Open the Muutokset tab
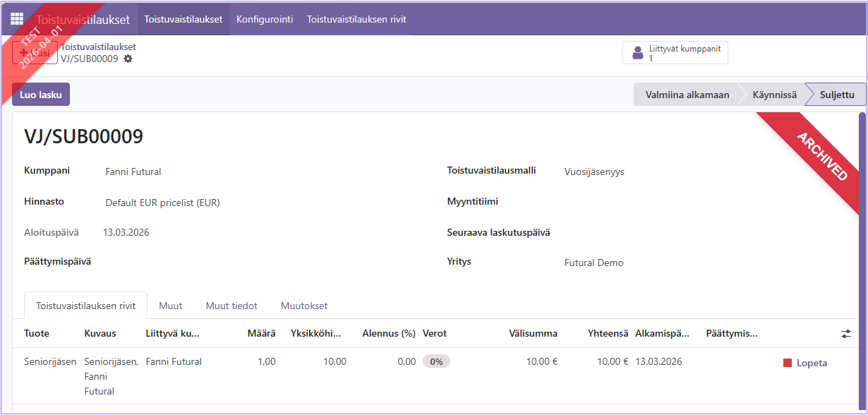The width and height of the screenshot is (868, 415). coord(304,306)
